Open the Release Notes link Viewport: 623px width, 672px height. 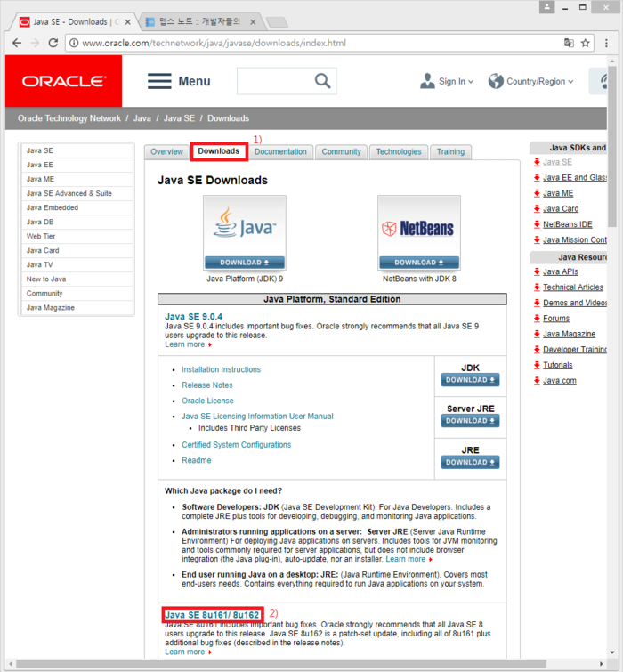coord(207,385)
